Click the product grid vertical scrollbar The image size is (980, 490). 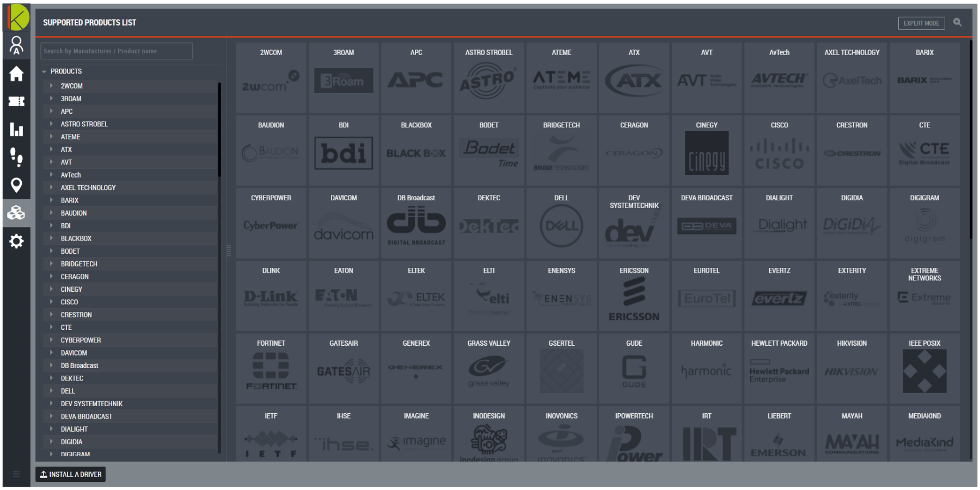tap(970, 139)
